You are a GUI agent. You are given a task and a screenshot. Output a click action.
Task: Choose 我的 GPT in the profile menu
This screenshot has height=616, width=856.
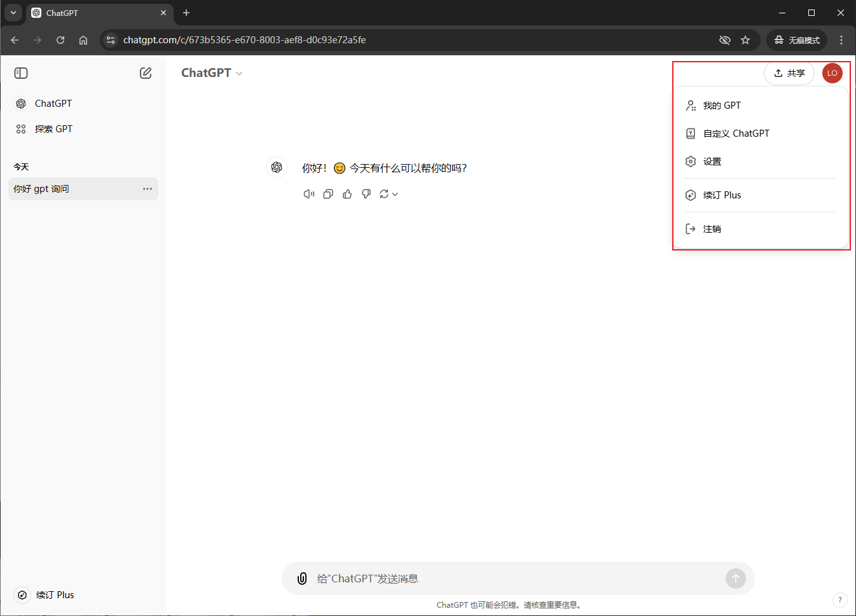(x=721, y=106)
